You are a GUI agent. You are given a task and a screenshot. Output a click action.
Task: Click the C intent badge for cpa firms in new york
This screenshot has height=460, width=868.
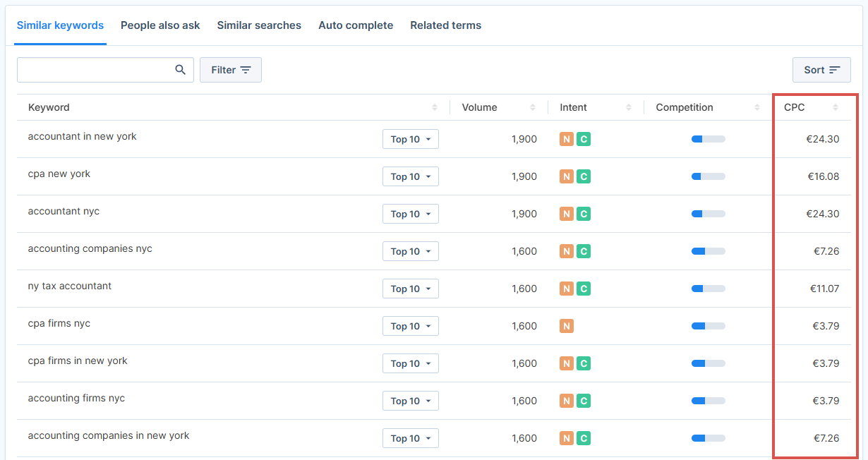click(x=584, y=363)
